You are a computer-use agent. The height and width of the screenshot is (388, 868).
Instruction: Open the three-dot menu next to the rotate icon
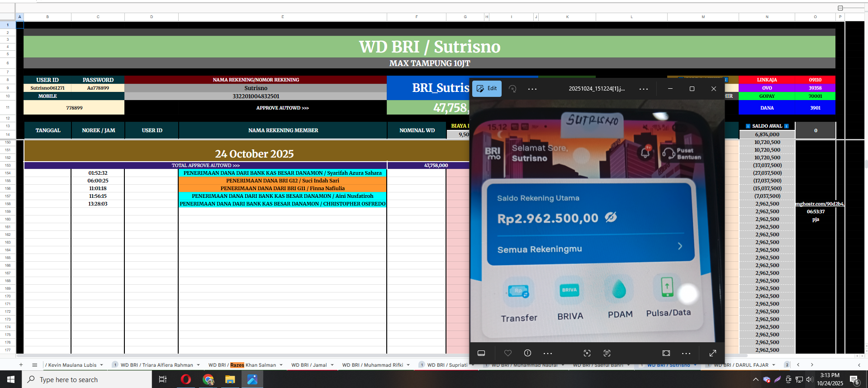pyautogui.click(x=532, y=89)
